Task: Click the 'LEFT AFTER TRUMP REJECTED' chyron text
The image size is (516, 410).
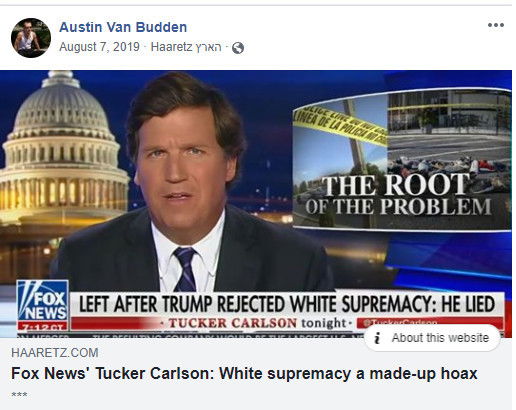Action: (x=287, y=304)
